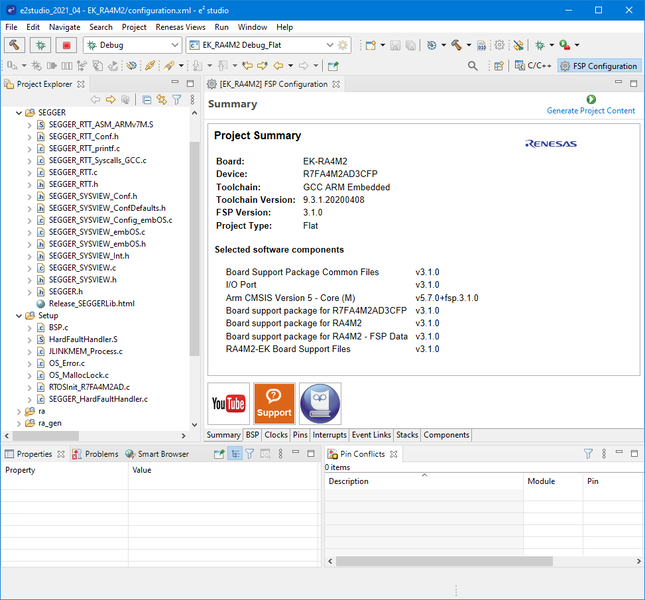Open the Renesas Views menu

coord(181,27)
